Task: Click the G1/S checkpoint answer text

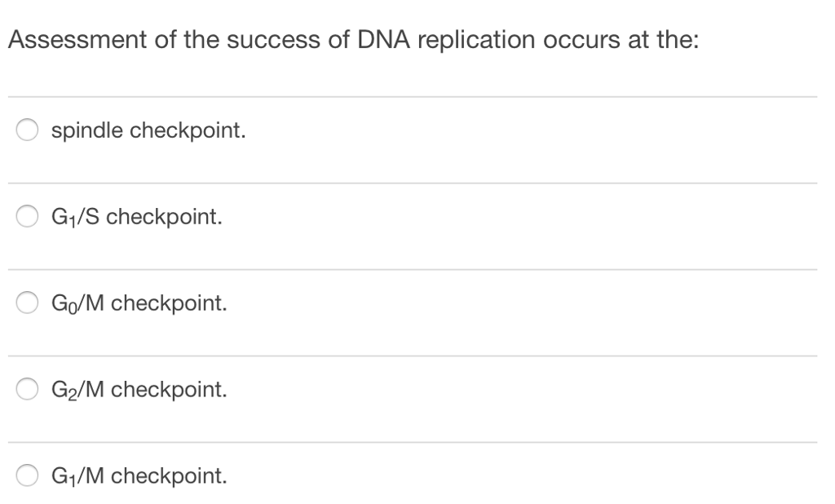Action: coord(135,215)
